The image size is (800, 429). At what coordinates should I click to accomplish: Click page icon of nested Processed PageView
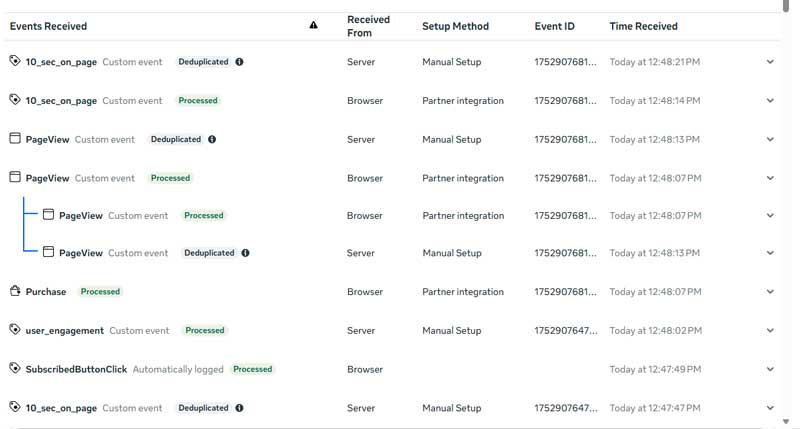(48, 215)
